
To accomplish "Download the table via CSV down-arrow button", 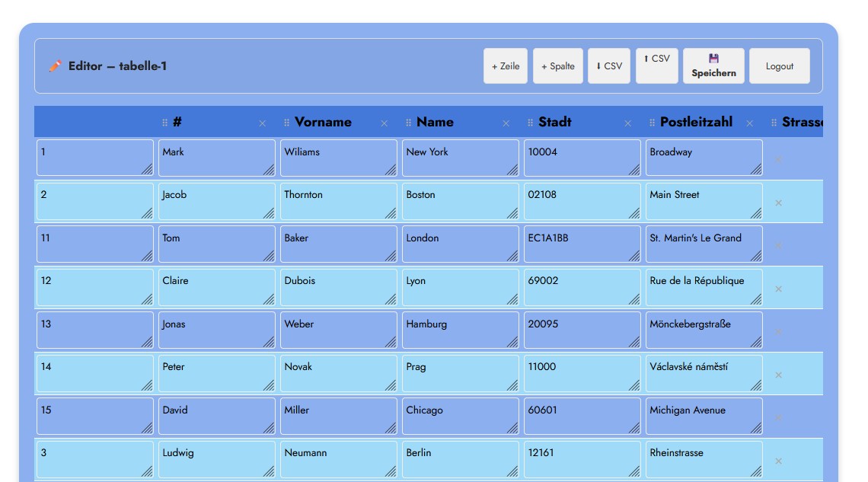I will (609, 65).
